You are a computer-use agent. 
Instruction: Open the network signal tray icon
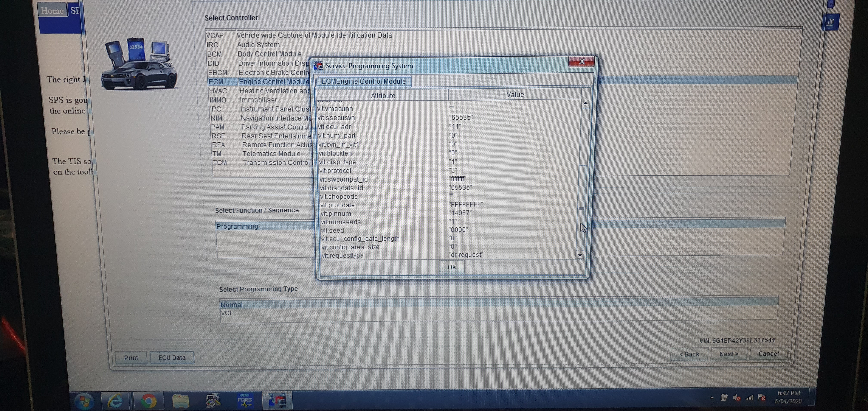[x=749, y=398]
